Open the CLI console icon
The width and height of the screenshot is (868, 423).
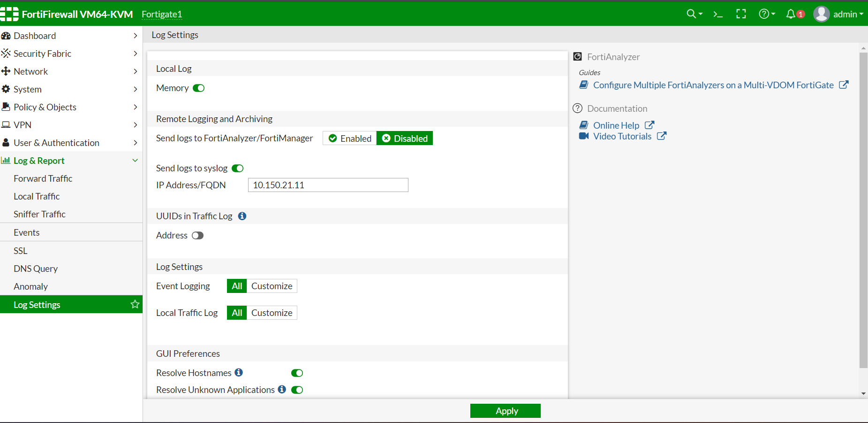pos(717,14)
